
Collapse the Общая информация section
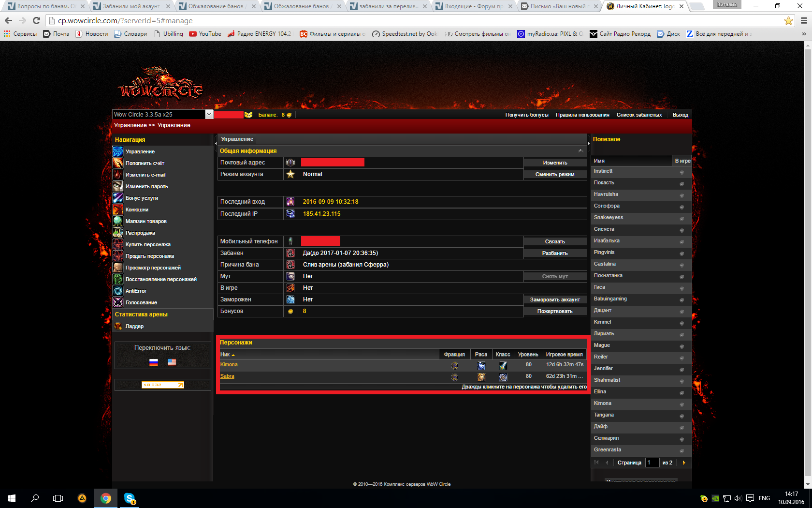[580, 151]
